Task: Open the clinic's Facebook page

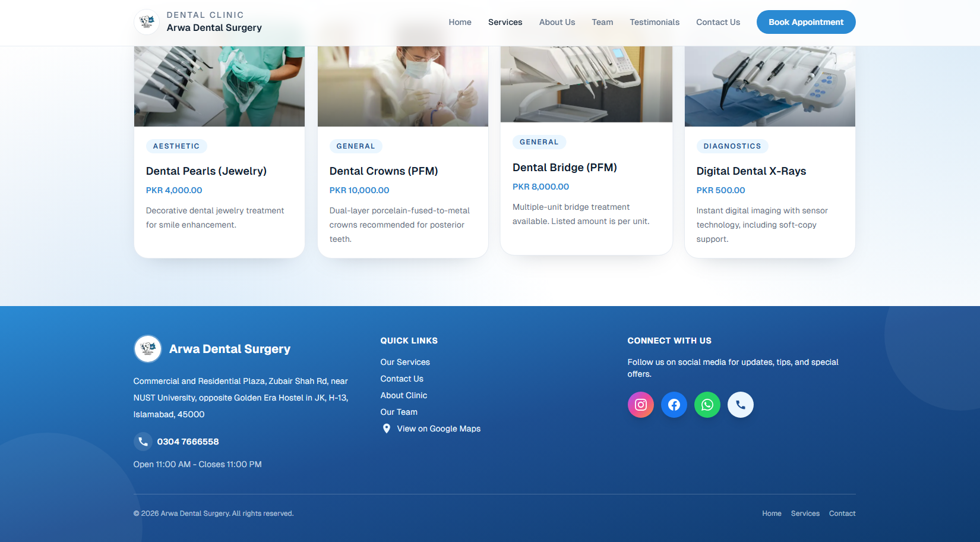Action: (674, 405)
